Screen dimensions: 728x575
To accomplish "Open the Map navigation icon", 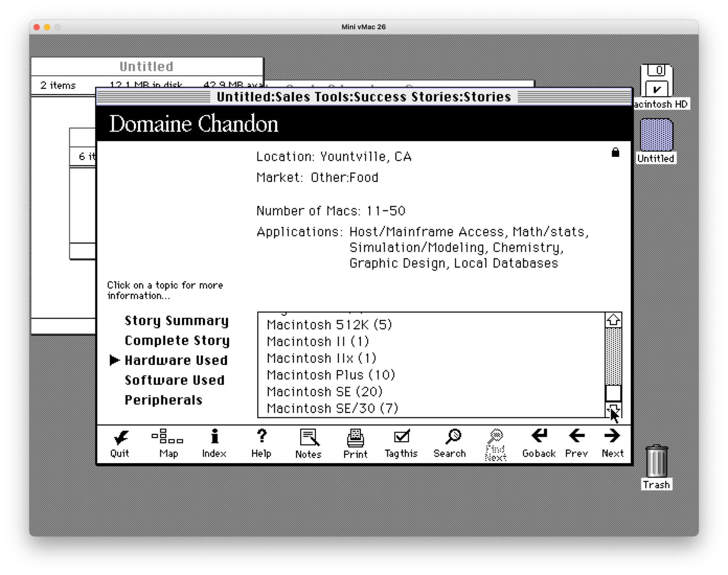I will click(168, 443).
